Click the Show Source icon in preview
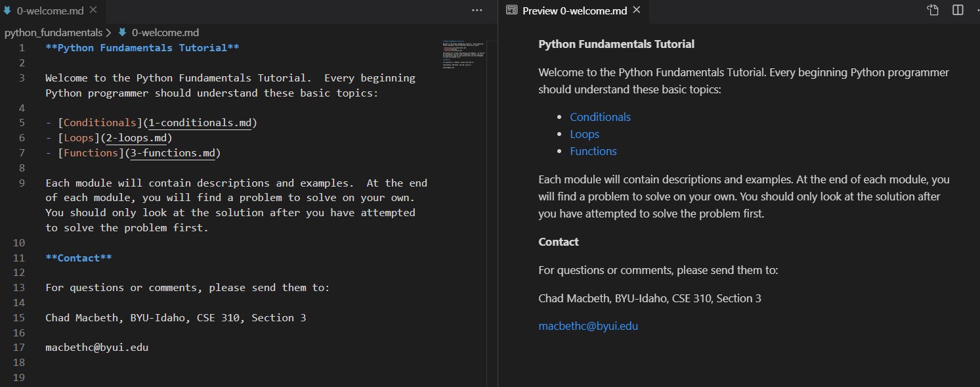The height and width of the screenshot is (387, 980). tap(933, 10)
